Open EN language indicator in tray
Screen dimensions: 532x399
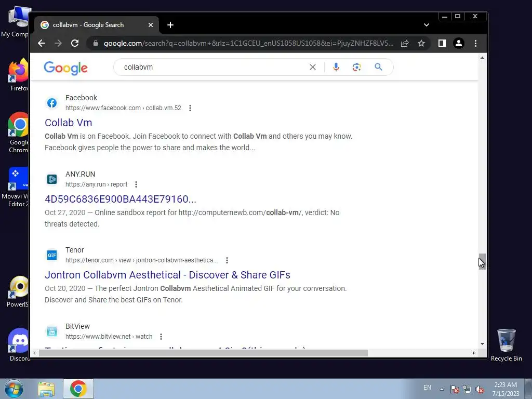[x=427, y=388]
